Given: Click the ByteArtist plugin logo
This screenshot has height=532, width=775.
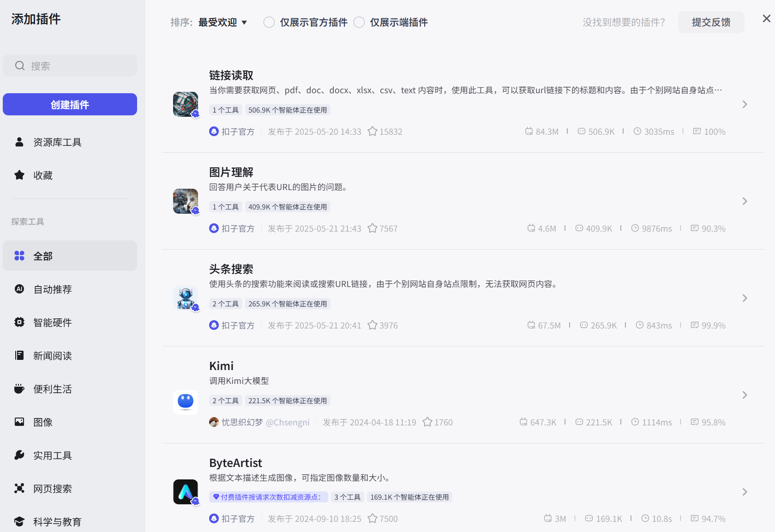Looking at the screenshot, I should [x=186, y=492].
